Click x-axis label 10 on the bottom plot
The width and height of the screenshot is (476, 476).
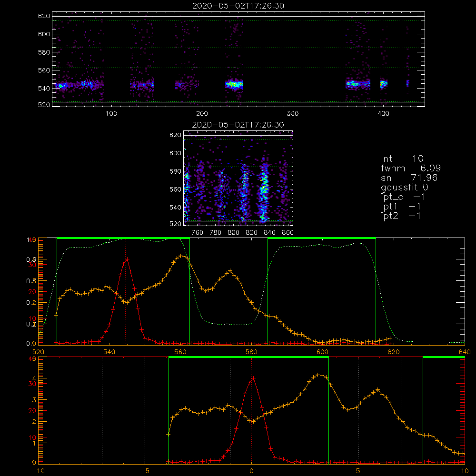(x=465, y=471)
